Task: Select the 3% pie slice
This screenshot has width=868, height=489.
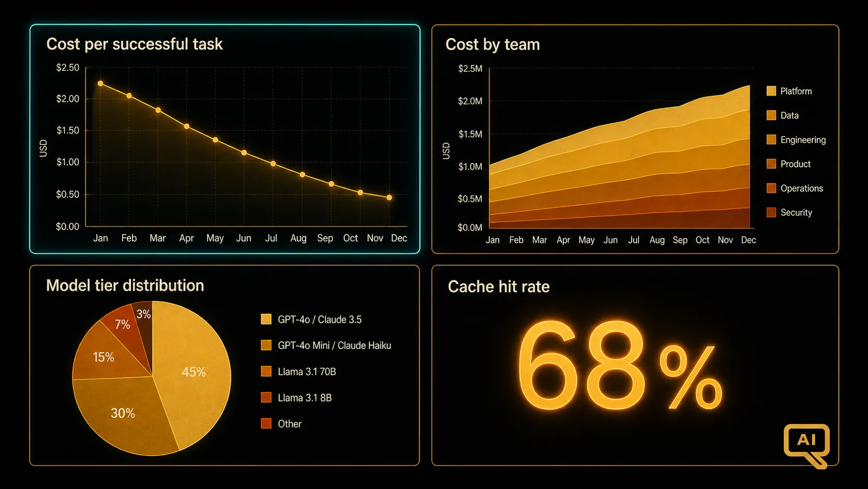Action: [x=144, y=314]
